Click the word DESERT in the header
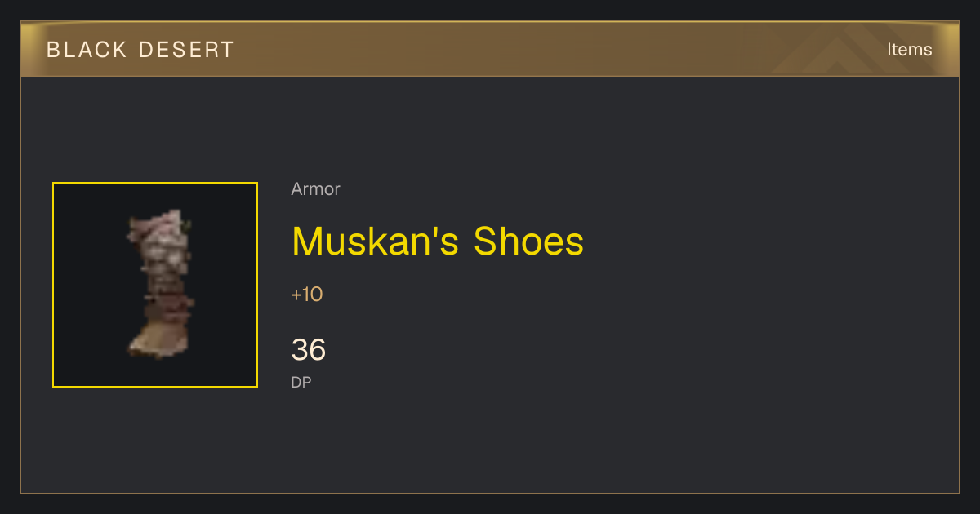980x514 pixels. click(x=186, y=50)
